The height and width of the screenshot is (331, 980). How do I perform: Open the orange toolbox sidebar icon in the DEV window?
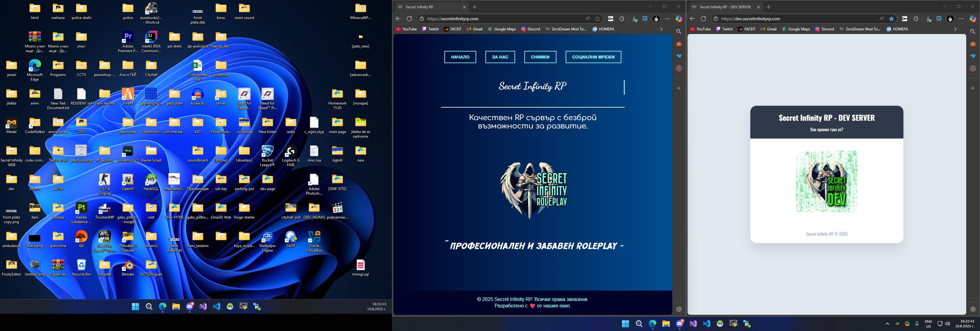973,44
